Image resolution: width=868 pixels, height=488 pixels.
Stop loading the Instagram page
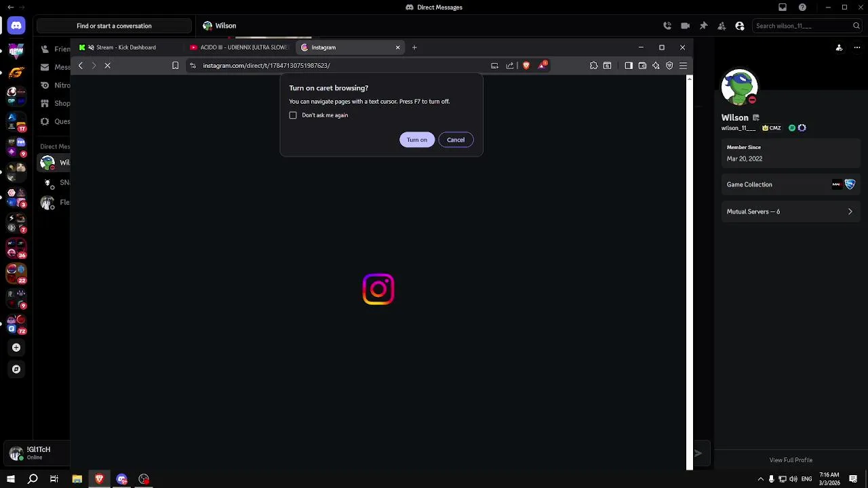pyautogui.click(x=107, y=66)
